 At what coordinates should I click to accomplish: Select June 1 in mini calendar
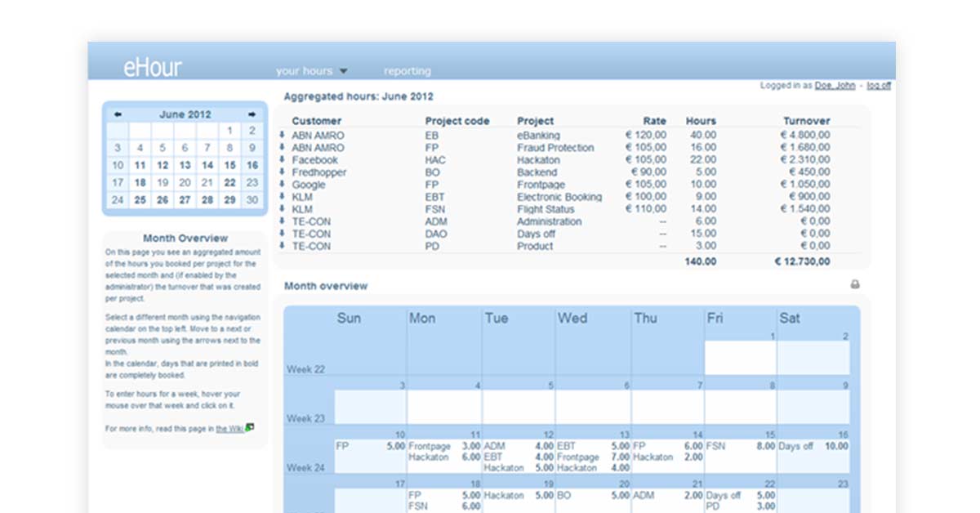(x=230, y=130)
